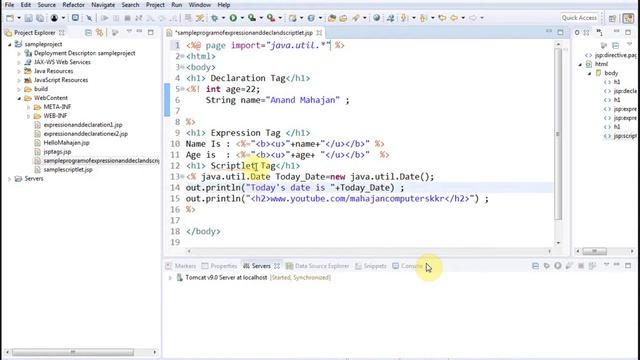Click in the Quick Access field
This screenshot has width=640, height=360.
pyautogui.click(x=579, y=18)
